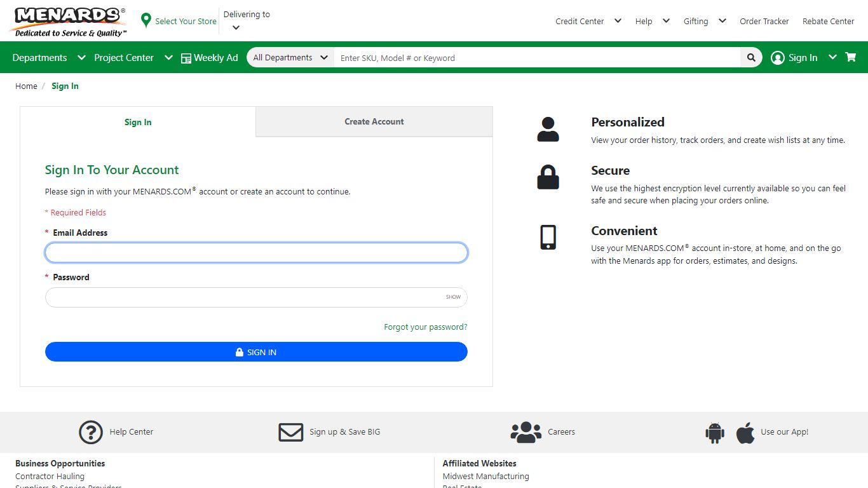Click the Weekly Ad flyer icon

(x=186, y=58)
